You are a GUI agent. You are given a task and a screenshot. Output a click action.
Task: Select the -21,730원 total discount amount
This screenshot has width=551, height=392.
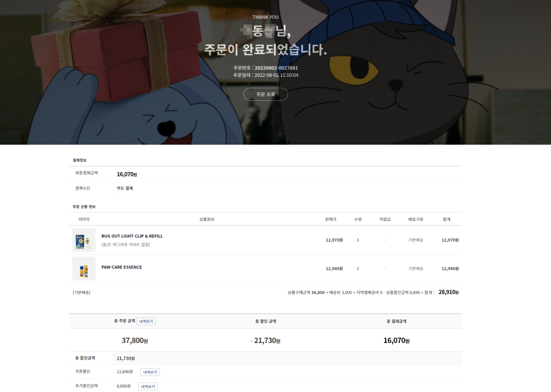266,340
